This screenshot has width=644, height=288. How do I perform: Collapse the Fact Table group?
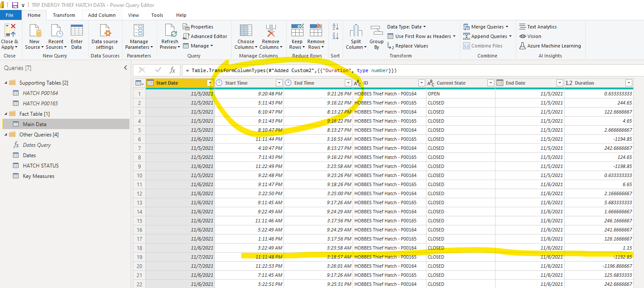coord(5,114)
